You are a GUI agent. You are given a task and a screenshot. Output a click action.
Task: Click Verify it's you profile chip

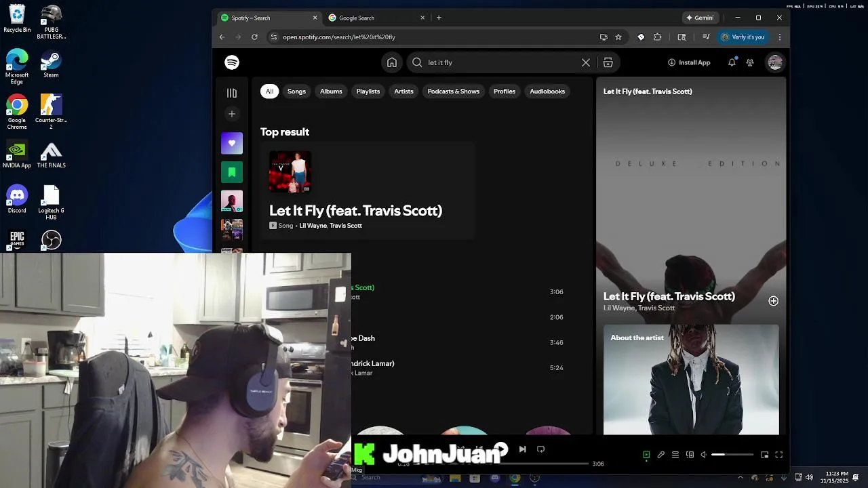pyautogui.click(x=743, y=37)
